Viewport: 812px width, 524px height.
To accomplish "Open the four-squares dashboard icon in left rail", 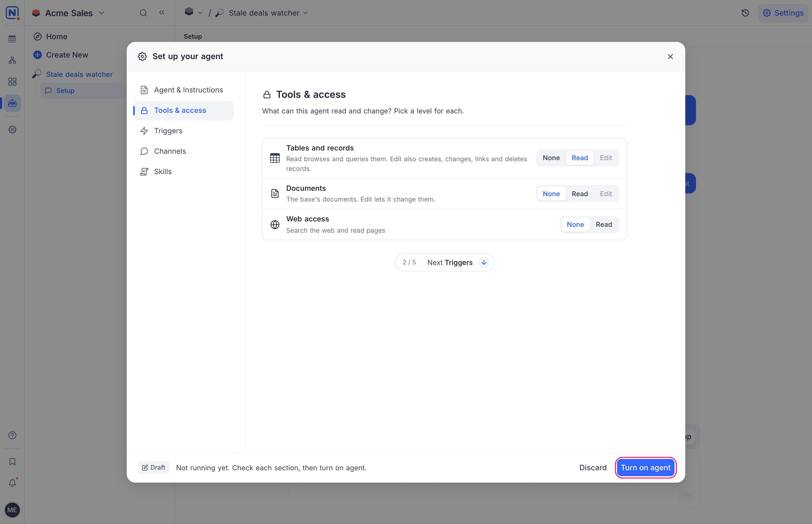I will 12,82.
